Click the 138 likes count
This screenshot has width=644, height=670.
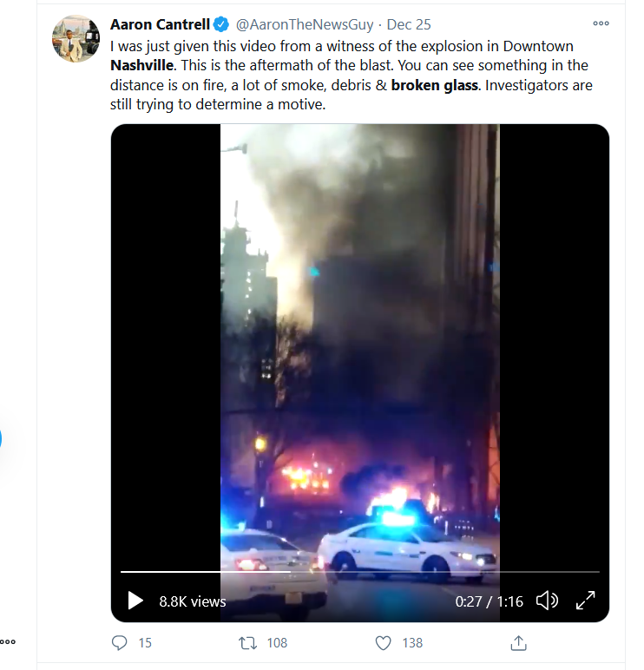(x=412, y=642)
